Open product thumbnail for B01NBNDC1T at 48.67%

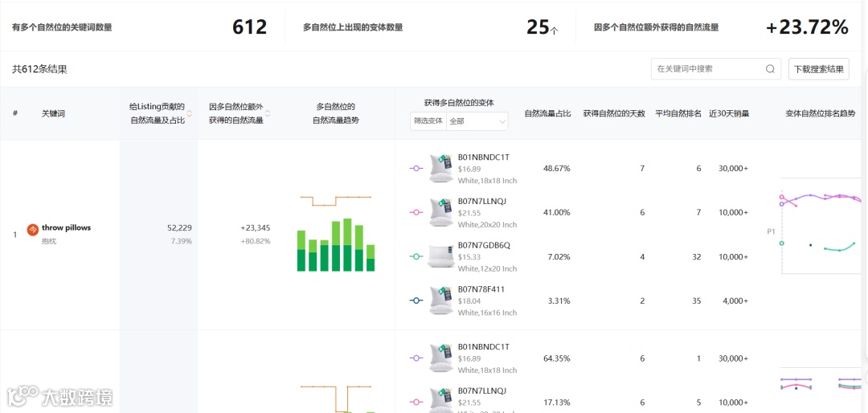(441, 168)
